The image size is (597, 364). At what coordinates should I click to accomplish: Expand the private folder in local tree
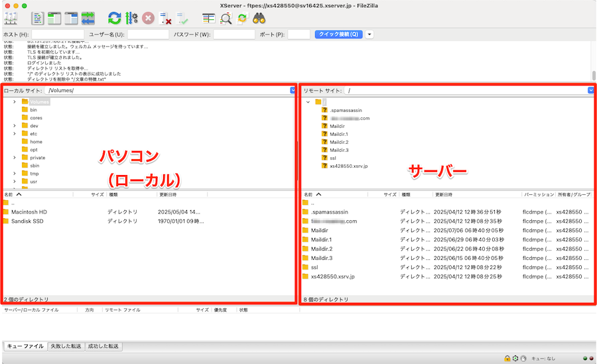tap(15, 158)
